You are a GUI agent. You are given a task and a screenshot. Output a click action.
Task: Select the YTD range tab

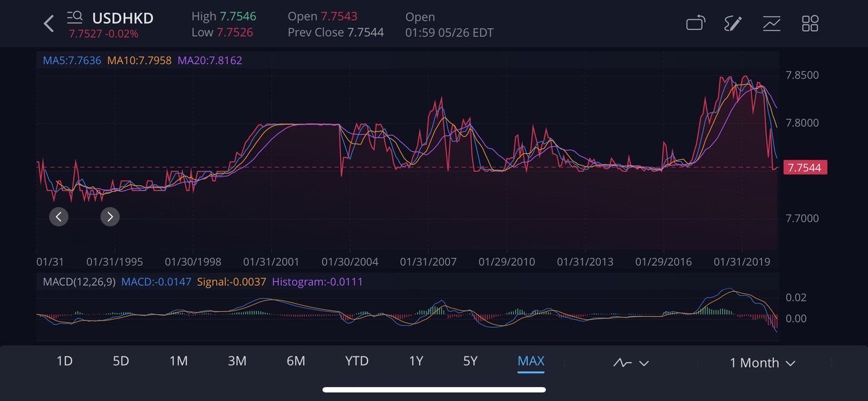357,361
